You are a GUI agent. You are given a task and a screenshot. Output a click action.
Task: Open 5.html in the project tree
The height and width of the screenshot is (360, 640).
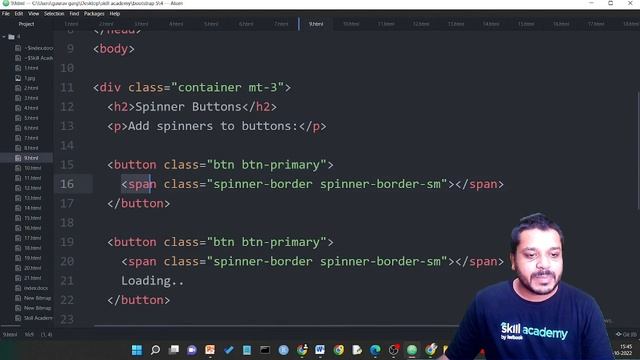point(31,118)
